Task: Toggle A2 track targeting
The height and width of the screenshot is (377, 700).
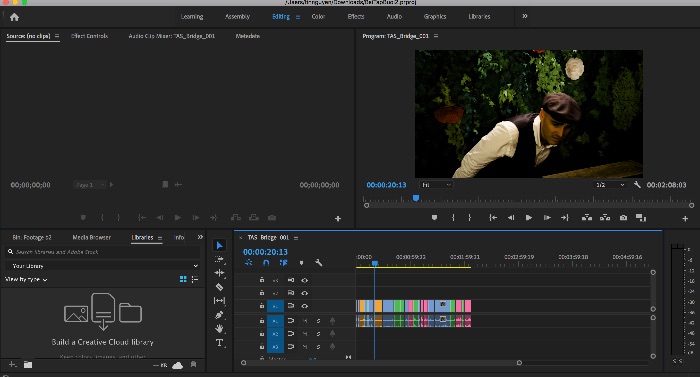Action: click(x=275, y=334)
